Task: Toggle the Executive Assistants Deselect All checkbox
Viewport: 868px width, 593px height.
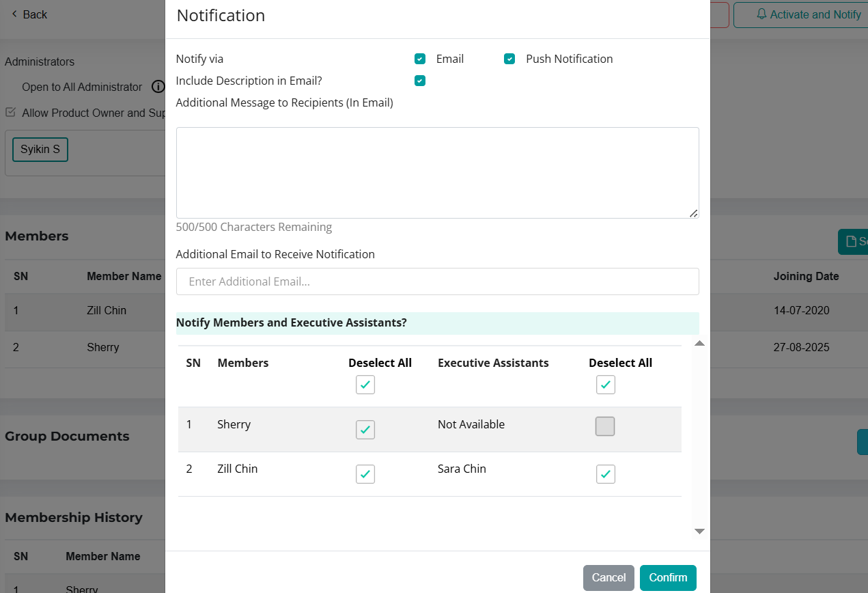Action: pos(606,385)
